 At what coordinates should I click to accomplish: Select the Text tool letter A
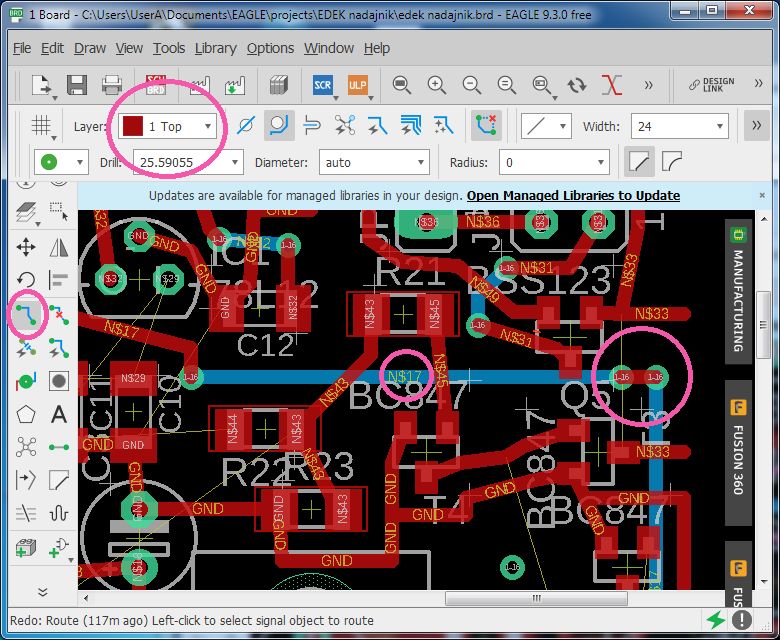(x=59, y=414)
